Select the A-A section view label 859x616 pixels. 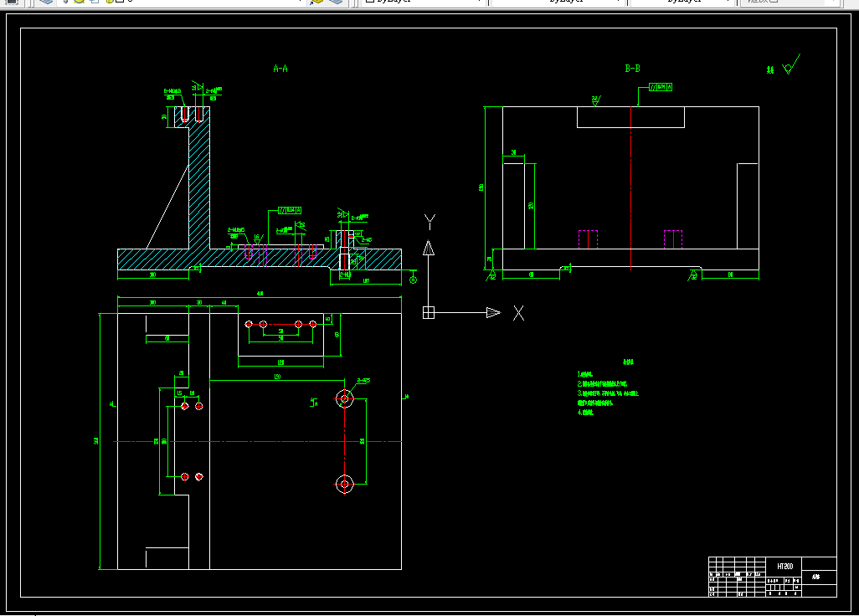point(280,69)
